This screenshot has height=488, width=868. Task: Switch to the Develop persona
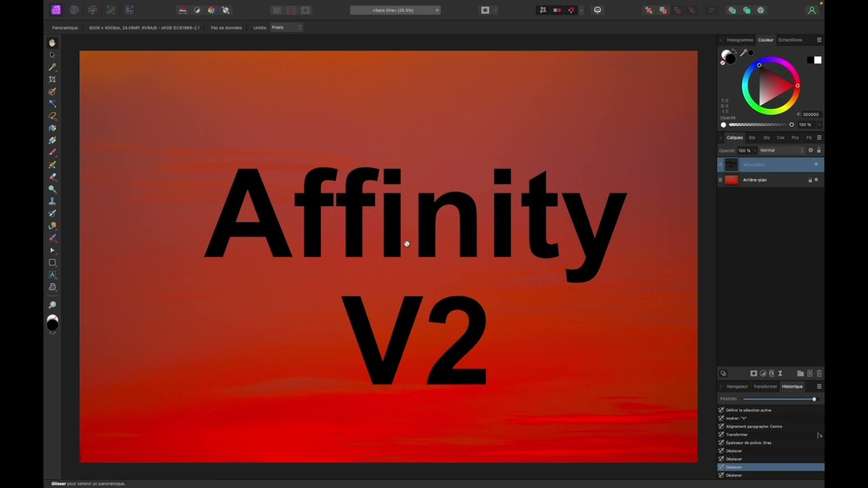(x=92, y=10)
